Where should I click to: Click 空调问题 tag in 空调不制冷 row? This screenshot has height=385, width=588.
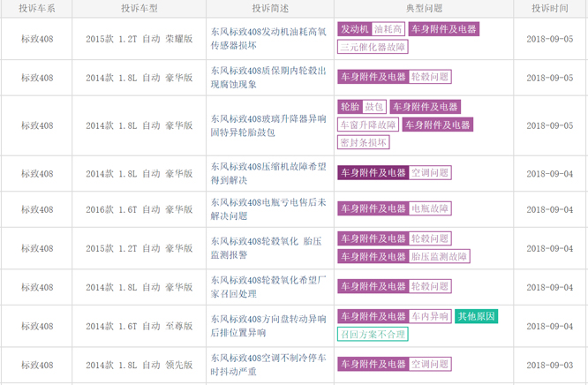430,364
